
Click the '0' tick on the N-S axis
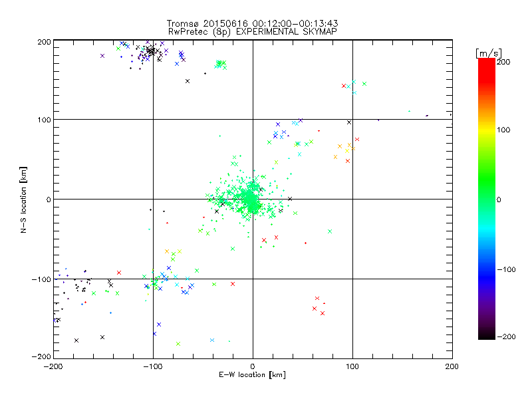(x=49, y=199)
